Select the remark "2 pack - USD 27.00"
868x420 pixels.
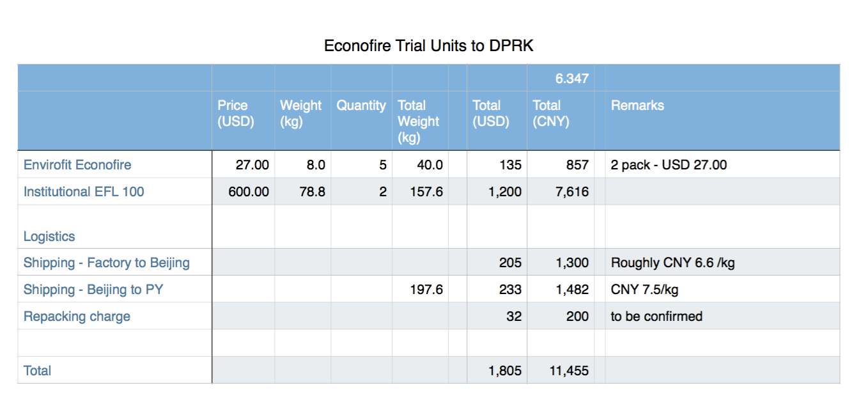(669, 165)
